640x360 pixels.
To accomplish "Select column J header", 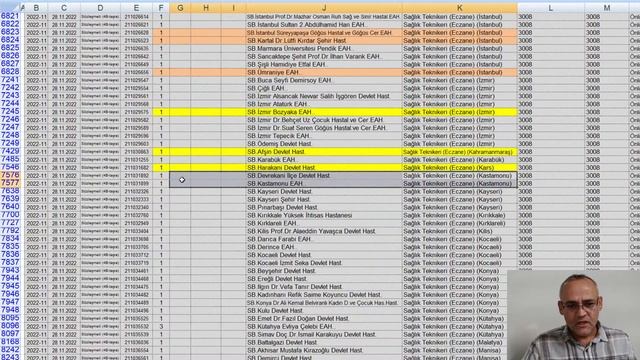I will [324, 8].
